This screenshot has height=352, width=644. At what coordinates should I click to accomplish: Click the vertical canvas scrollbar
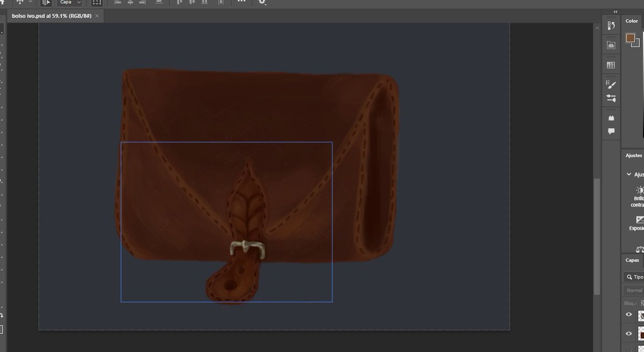click(597, 236)
